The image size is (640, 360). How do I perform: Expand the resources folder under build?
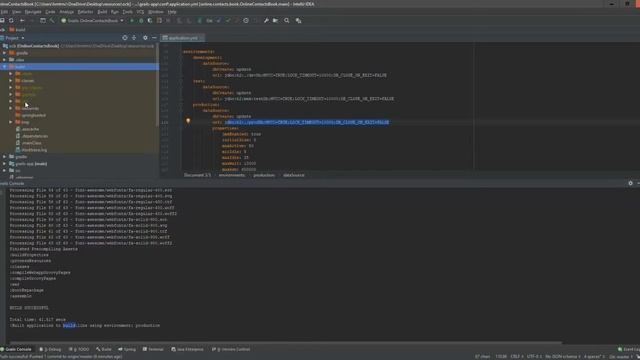pyautogui.click(x=11, y=109)
